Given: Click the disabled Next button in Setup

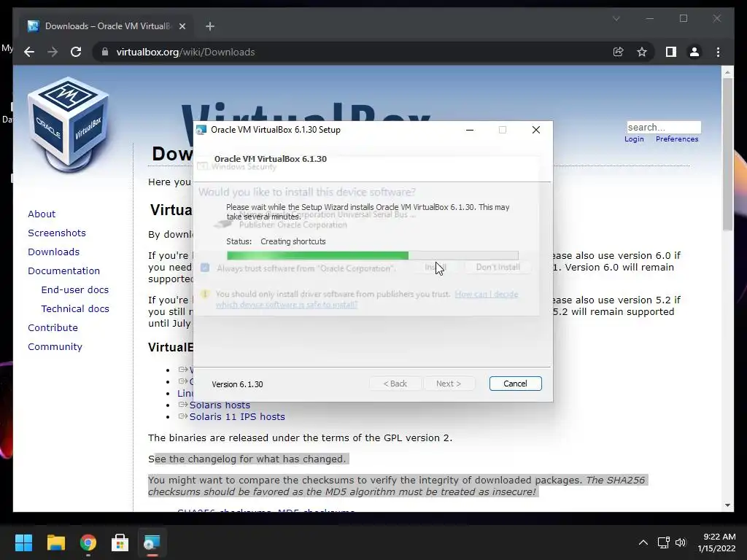Looking at the screenshot, I should coord(449,384).
